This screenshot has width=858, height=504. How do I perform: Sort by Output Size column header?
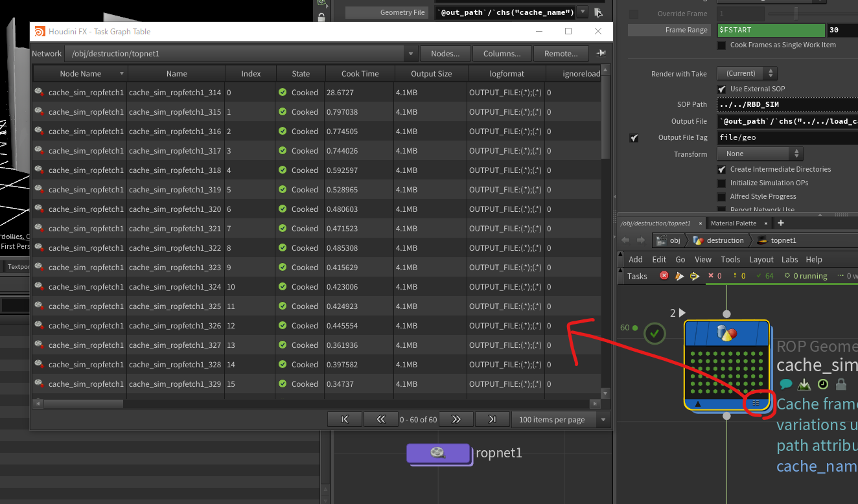431,74
